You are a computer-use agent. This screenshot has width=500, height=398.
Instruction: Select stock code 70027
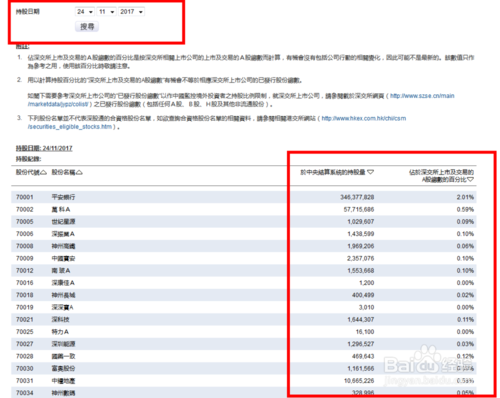pyautogui.click(x=25, y=344)
